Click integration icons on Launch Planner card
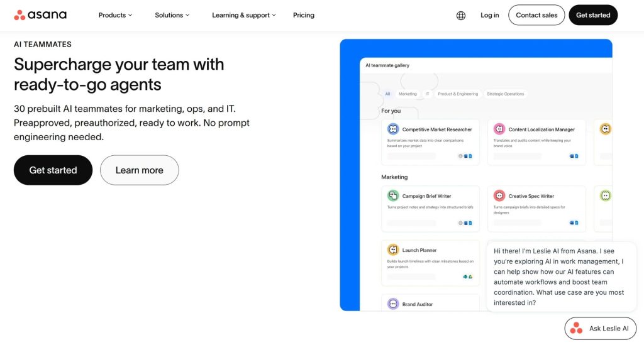Viewport: 644px width, 362px height. coord(467,277)
